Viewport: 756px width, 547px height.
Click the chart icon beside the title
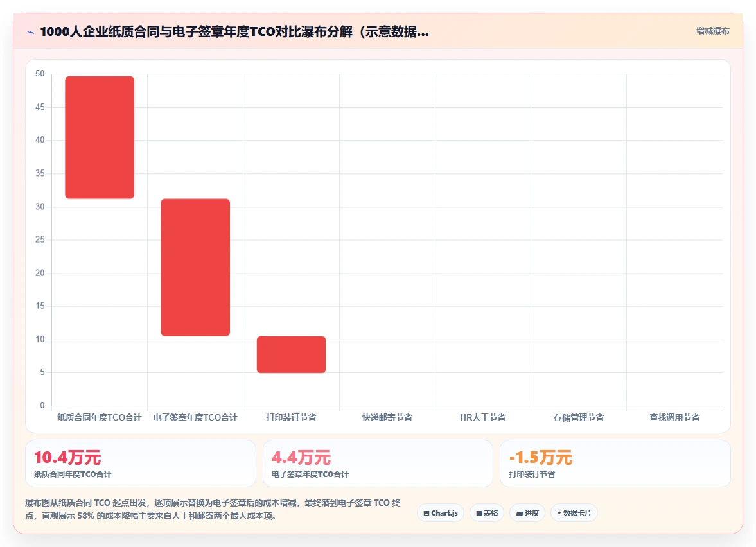[x=30, y=32]
